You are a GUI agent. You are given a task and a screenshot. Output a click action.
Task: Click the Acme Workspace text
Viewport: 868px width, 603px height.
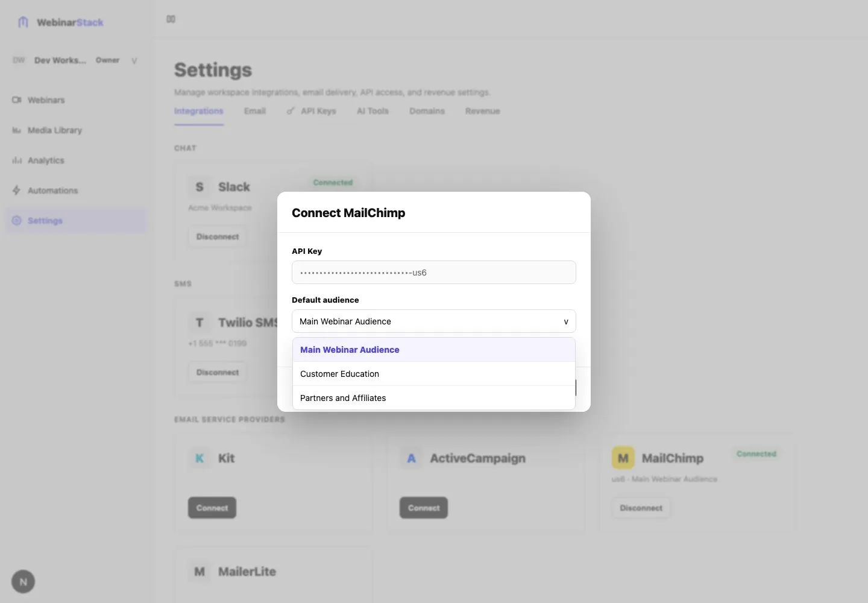click(220, 208)
